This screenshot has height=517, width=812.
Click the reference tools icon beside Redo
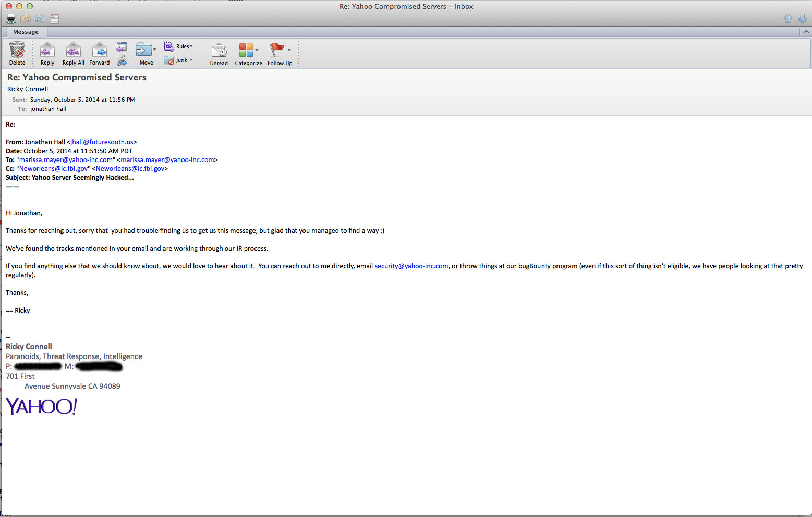pos(55,19)
